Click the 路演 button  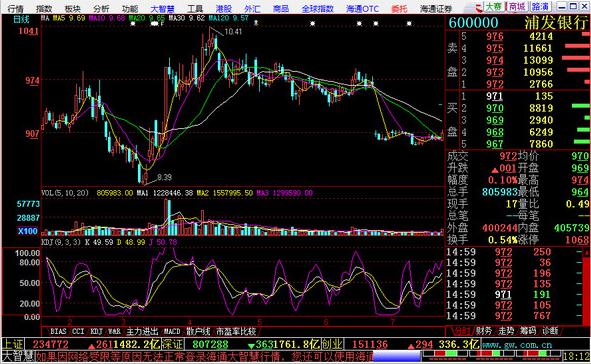540,7
